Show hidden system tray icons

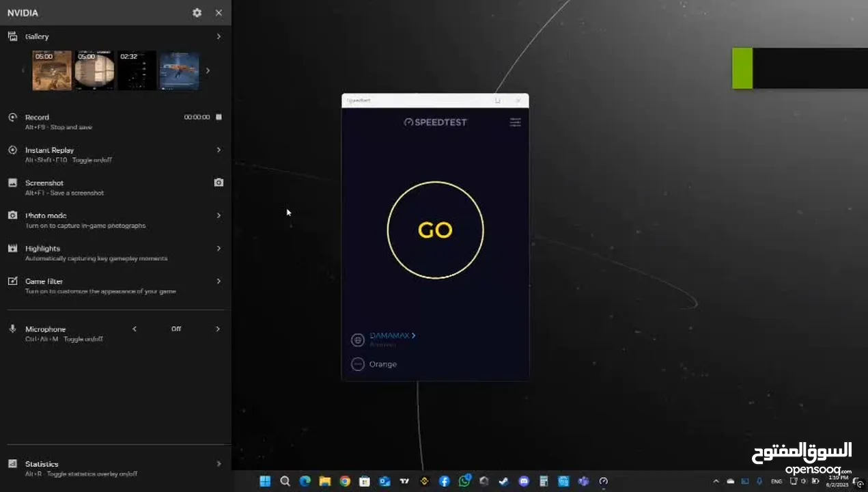pyautogui.click(x=716, y=481)
